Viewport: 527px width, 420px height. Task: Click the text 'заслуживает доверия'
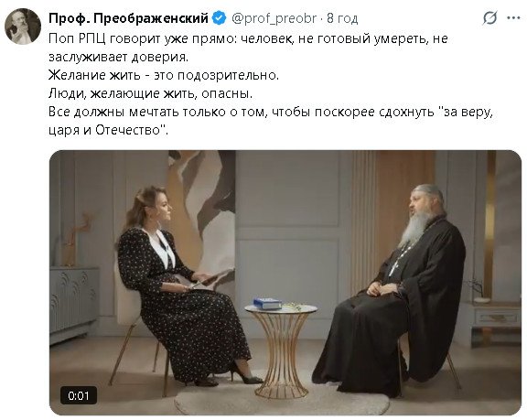click(x=118, y=57)
